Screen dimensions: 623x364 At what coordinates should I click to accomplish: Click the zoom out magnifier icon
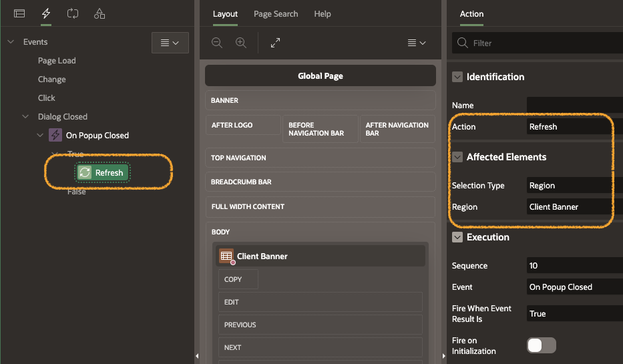(217, 43)
